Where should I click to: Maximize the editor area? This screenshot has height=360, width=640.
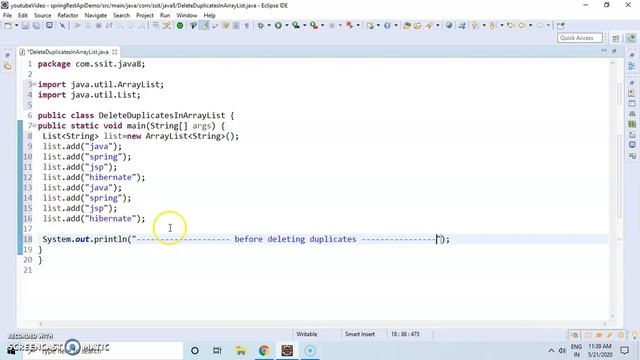pos(614,51)
